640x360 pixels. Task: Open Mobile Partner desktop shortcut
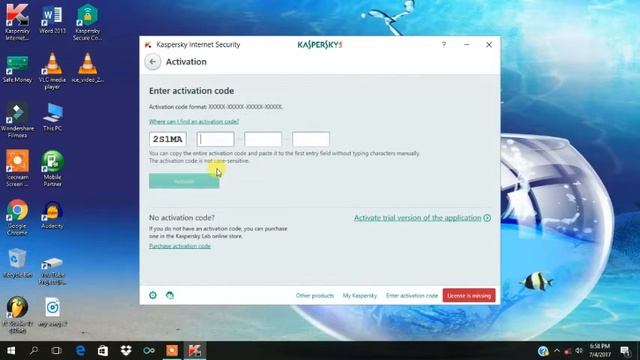coord(52,168)
